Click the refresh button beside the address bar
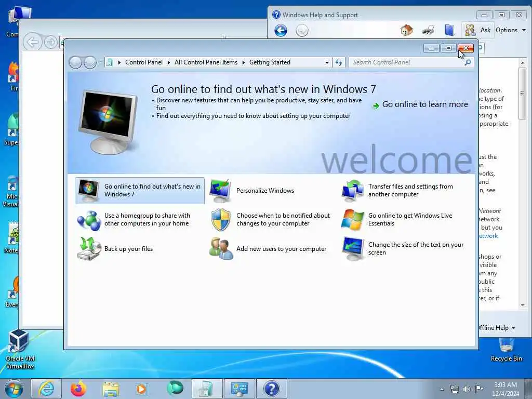 [339, 62]
